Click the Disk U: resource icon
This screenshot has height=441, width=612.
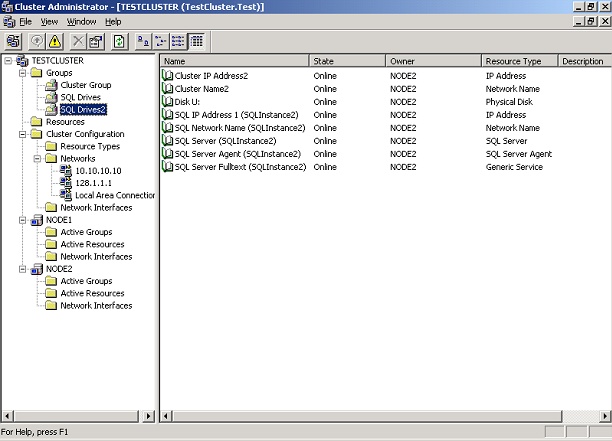167,102
